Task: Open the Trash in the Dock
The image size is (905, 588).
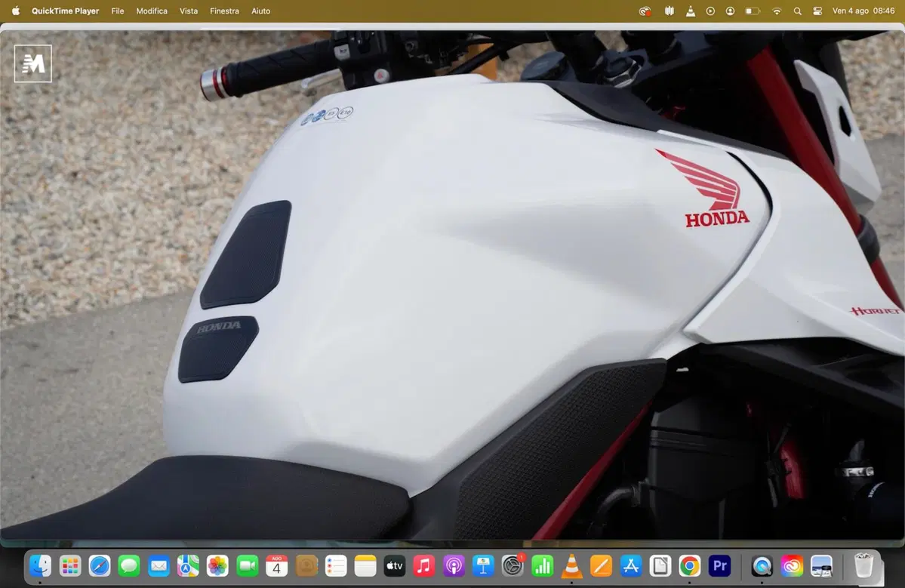Action: tap(863, 566)
